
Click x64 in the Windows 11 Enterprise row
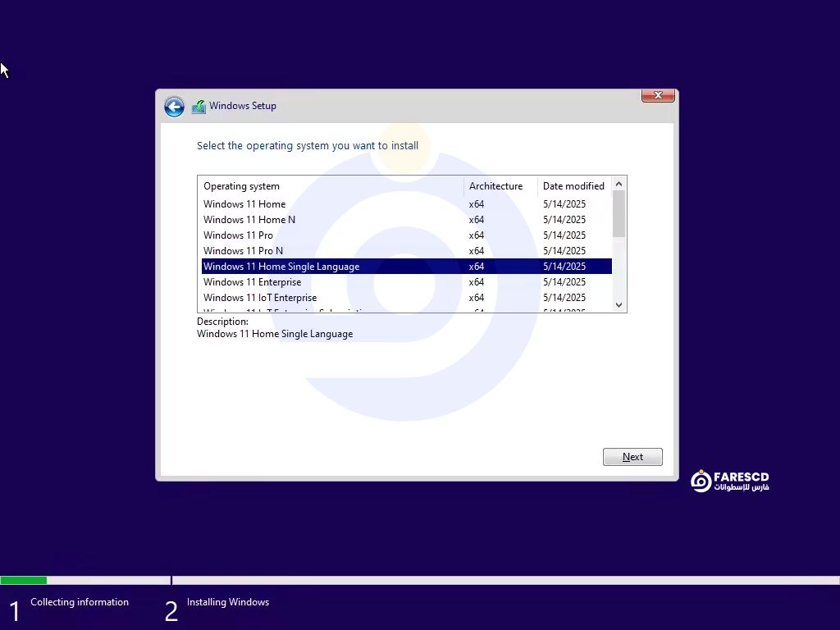click(477, 282)
